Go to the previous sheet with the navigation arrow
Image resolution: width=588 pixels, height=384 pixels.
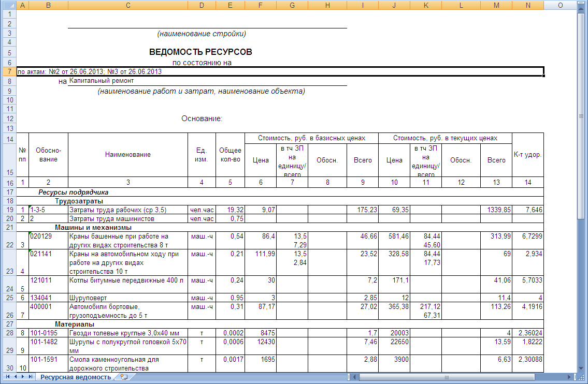tap(16, 377)
